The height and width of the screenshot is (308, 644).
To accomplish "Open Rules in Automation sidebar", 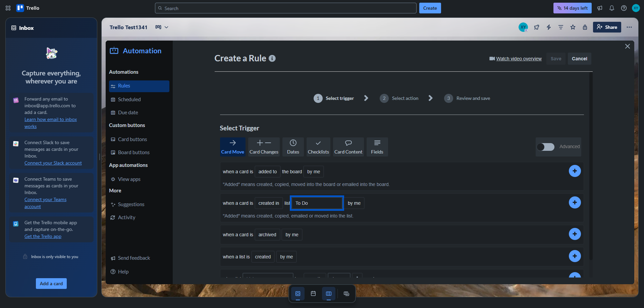I will [139, 86].
